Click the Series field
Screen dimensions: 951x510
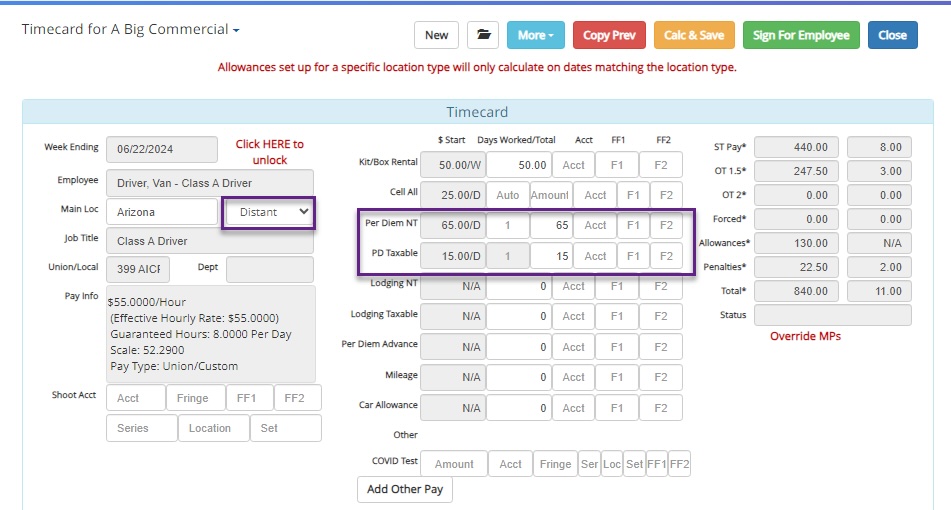[x=142, y=428]
